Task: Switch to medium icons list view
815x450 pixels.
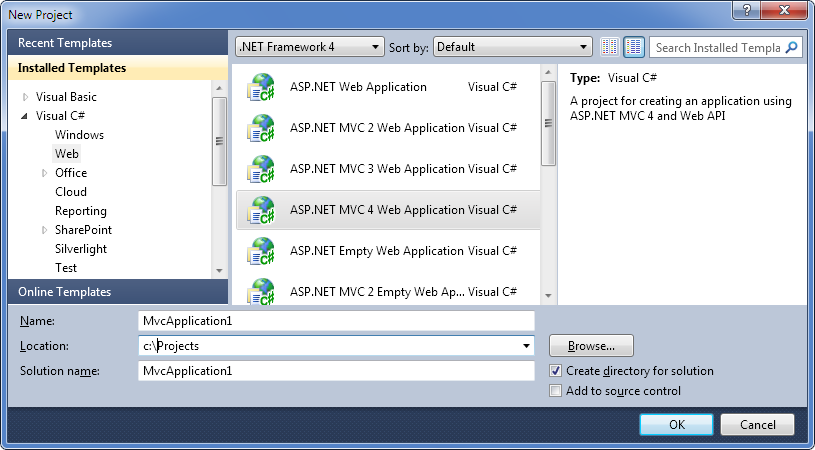Action: 633,47
